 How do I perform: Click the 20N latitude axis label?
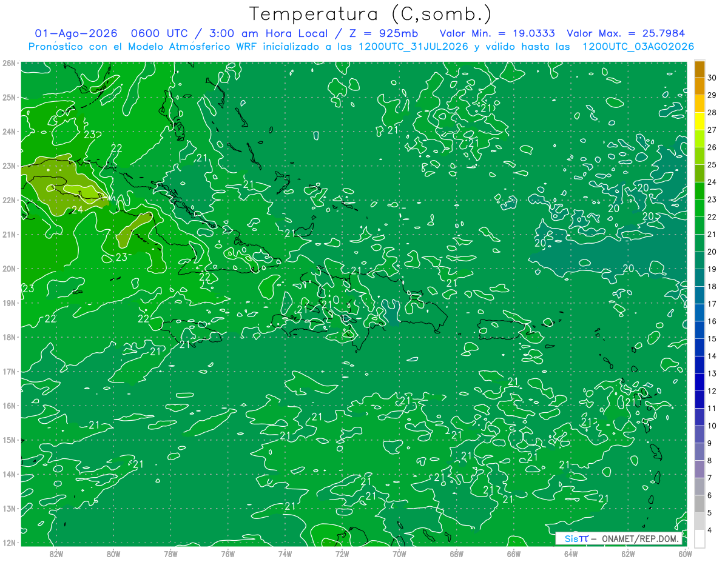pos(9,269)
